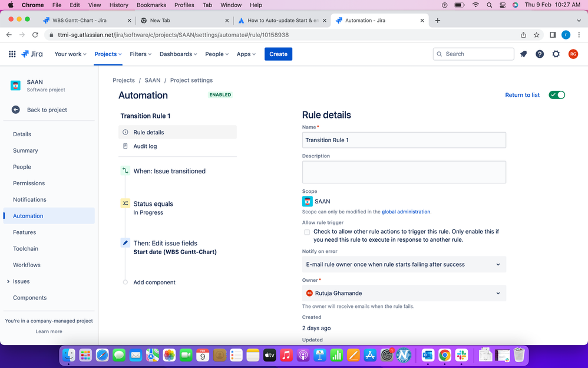
Task: Click the Audit log document icon
Action: click(x=125, y=146)
